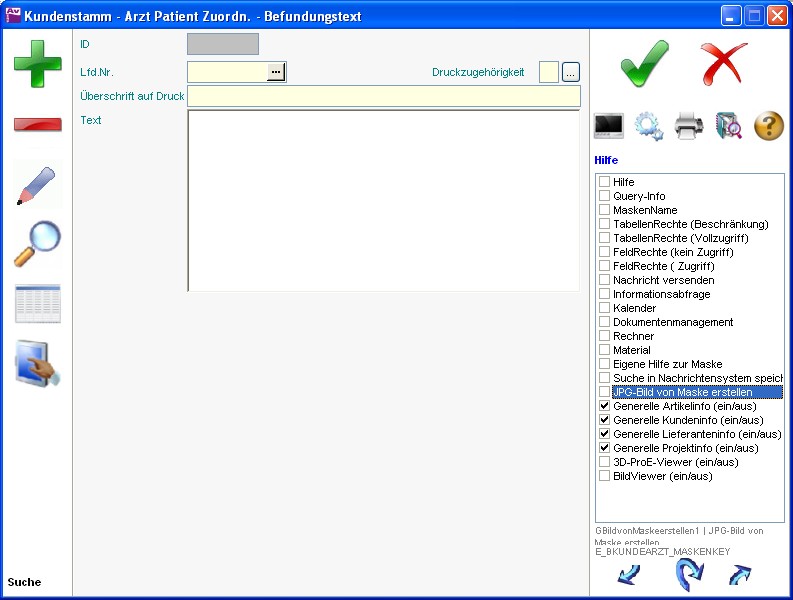
Task: Click inside the large Text area
Action: click(x=383, y=200)
